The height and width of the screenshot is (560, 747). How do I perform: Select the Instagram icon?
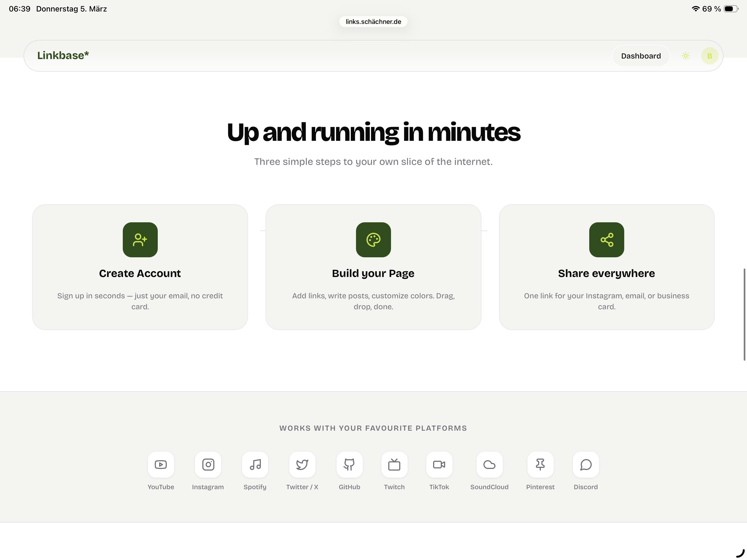(x=208, y=465)
